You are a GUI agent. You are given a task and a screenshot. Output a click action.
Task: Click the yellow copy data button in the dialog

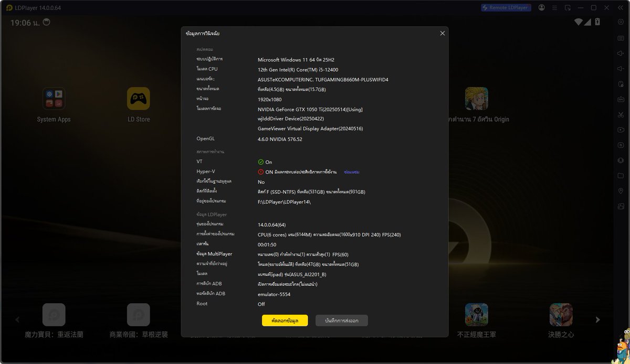pos(285,320)
